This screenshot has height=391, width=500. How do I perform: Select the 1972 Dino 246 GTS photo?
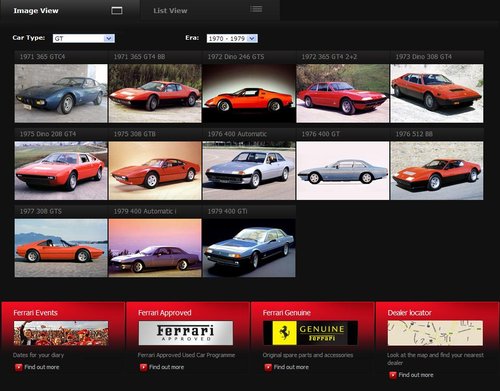[249, 93]
